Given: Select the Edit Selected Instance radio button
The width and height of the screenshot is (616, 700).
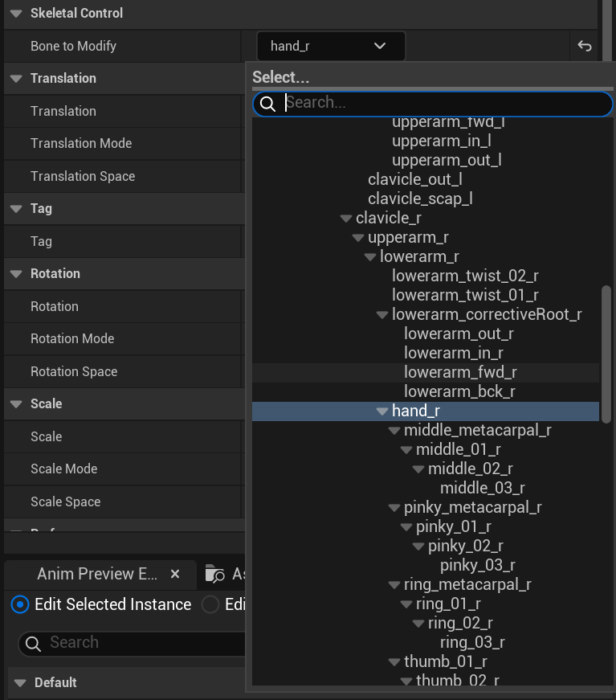Looking at the screenshot, I should coord(20,604).
